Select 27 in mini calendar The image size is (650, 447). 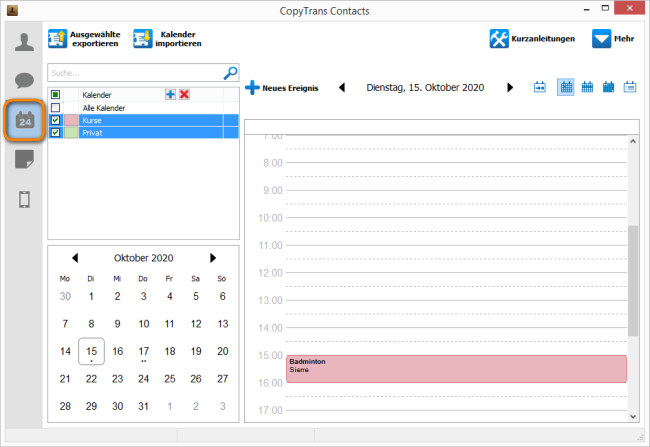pos(223,379)
